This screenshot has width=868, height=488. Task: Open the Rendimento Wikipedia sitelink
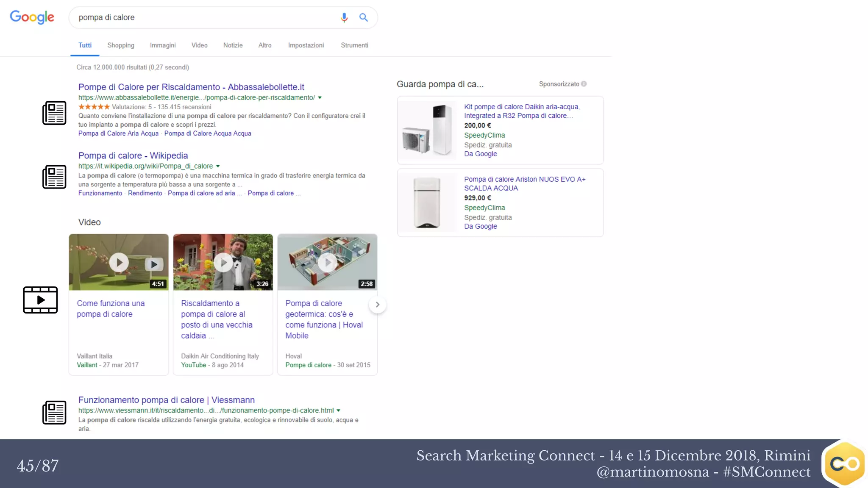click(145, 193)
